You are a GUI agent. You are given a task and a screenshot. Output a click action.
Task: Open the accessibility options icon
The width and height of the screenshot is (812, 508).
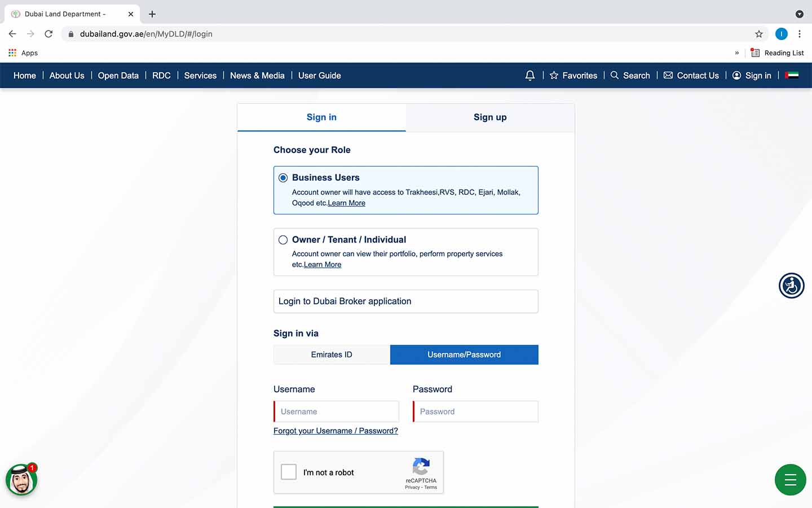pos(791,286)
